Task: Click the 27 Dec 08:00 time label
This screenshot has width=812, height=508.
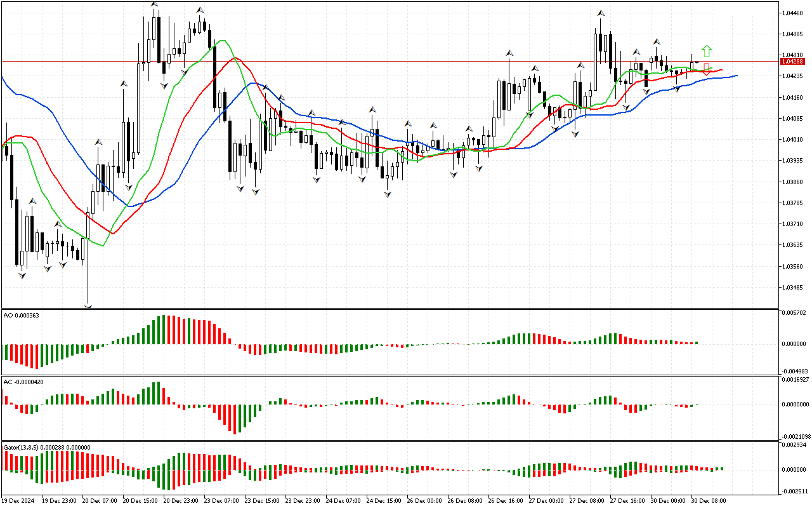Action: click(x=587, y=500)
